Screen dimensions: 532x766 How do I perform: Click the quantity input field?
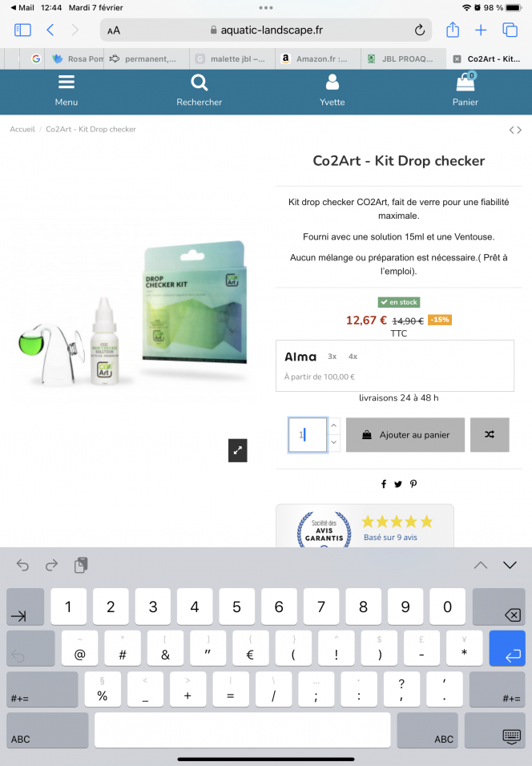coord(308,435)
